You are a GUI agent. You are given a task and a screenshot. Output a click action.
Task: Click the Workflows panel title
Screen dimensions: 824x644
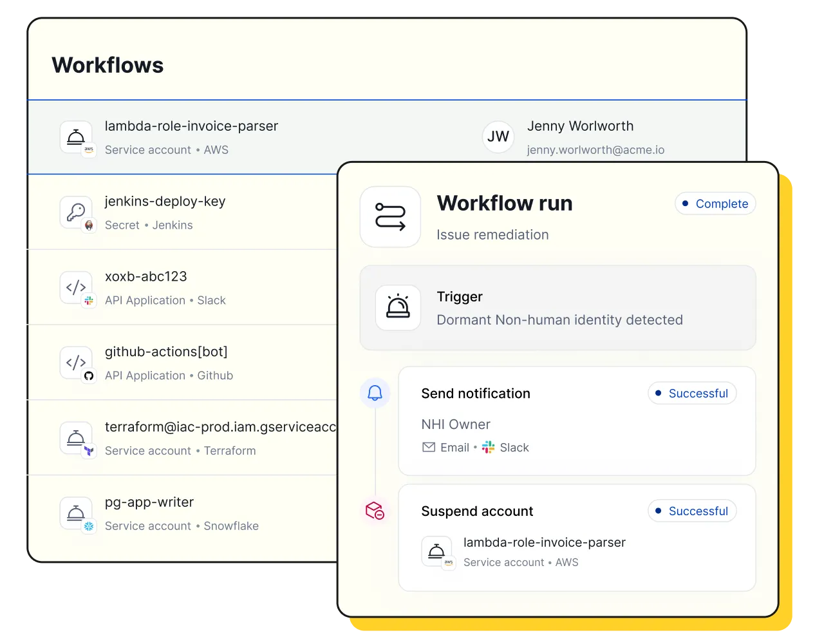click(108, 64)
